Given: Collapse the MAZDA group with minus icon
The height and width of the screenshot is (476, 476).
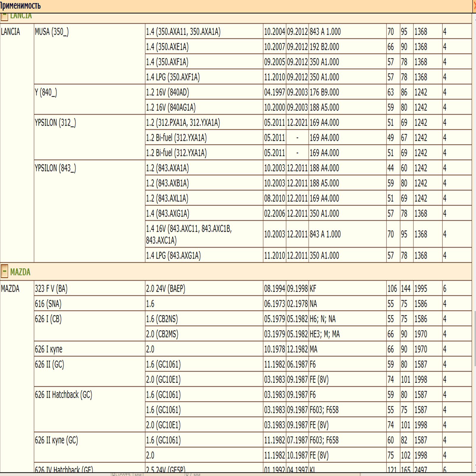Looking at the screenshot, I should pos(4,271).
